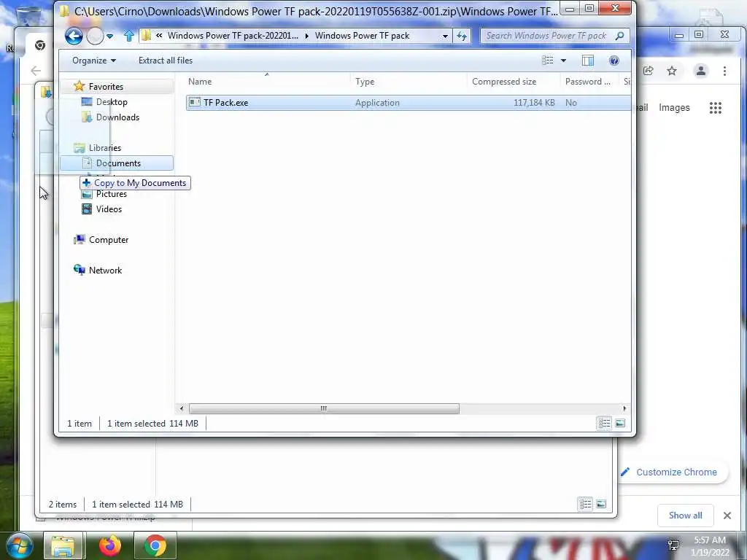Open recent locations dropdown arrow
Viewport: 747px width, 560px height.
(x=109, y=36)
